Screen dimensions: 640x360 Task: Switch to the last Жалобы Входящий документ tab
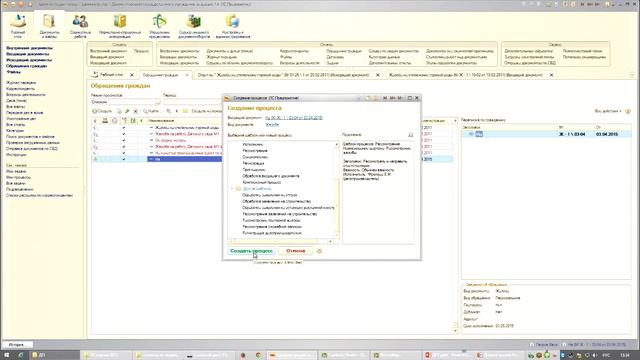pos(465,75)
